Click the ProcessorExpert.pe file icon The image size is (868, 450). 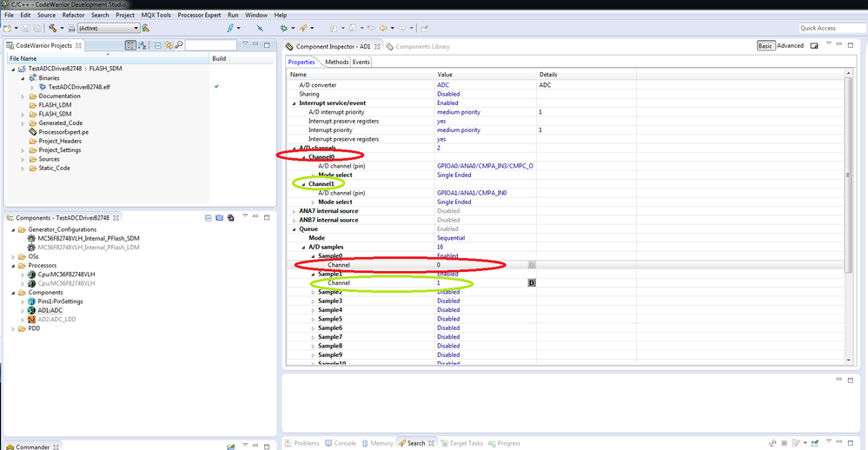(x=33, y=132)
